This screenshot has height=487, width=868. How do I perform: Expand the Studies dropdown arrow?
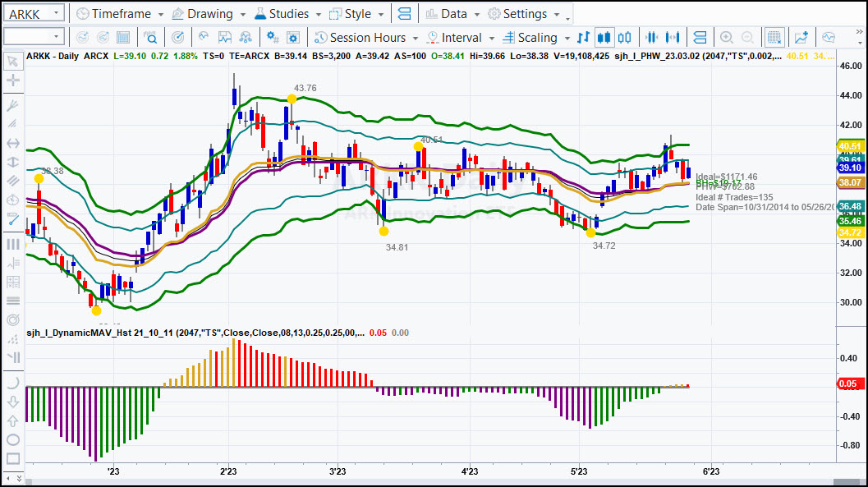click(x=319, y=15)
